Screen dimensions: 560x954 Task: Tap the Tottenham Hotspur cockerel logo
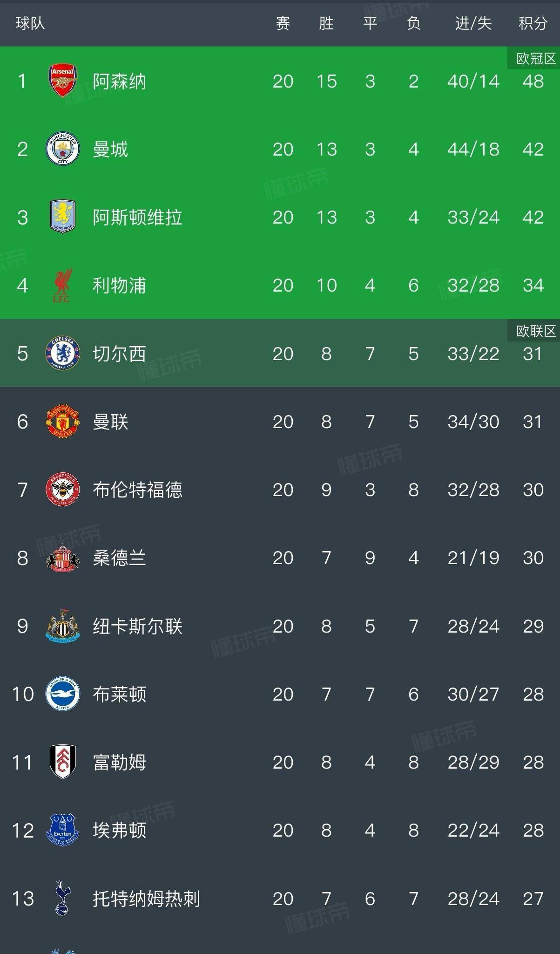click(x=62, y=898)
